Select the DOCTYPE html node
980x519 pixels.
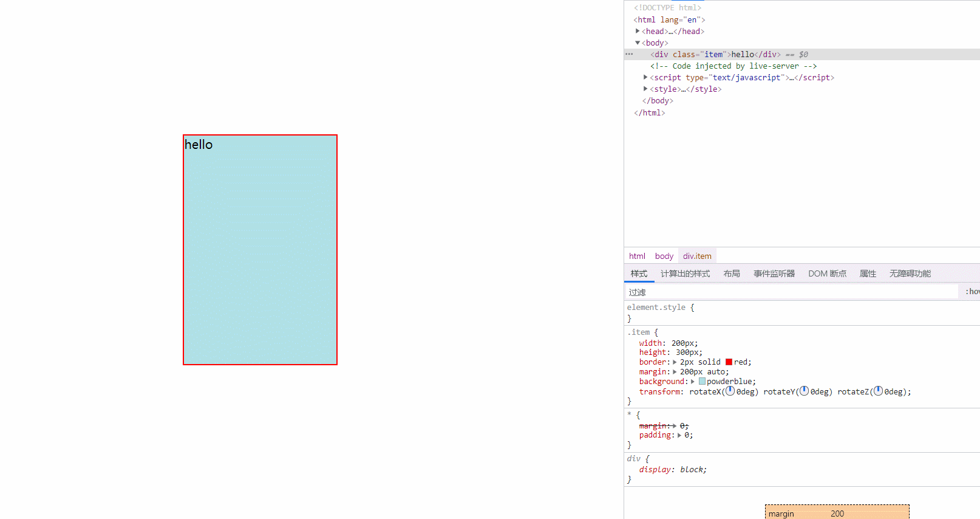click(668, 7)
